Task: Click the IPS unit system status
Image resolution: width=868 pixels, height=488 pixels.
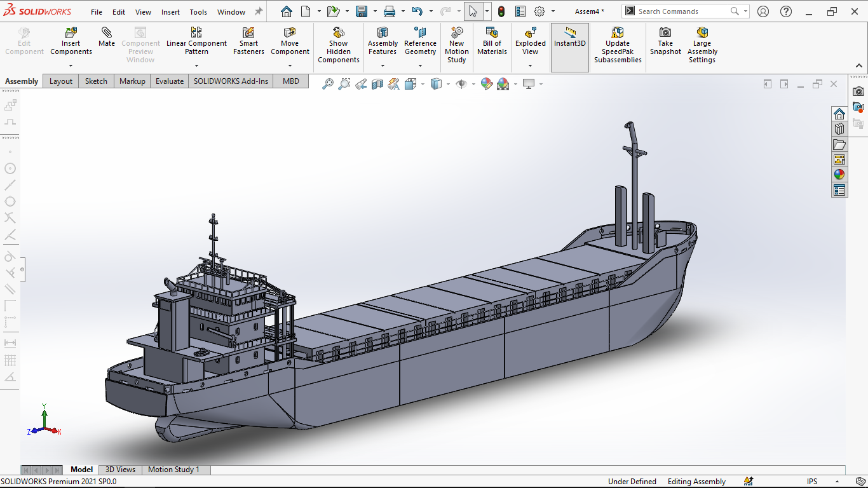Action: 812,482
